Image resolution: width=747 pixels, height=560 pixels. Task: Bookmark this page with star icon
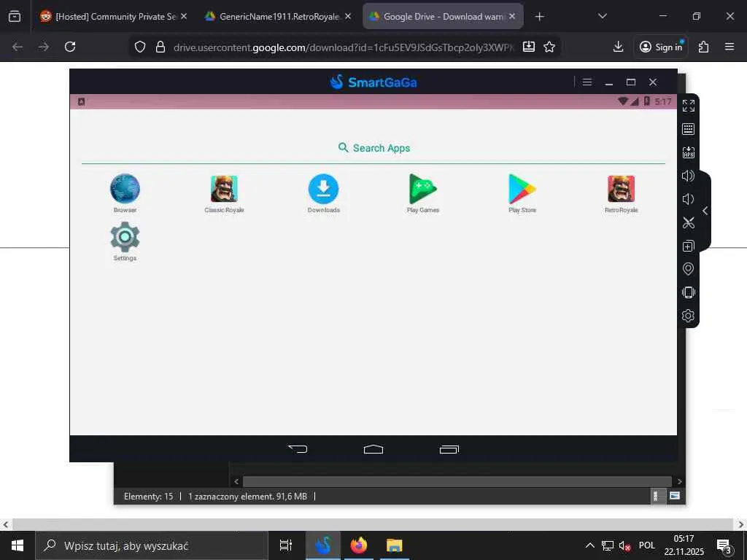tap(549, 47)
